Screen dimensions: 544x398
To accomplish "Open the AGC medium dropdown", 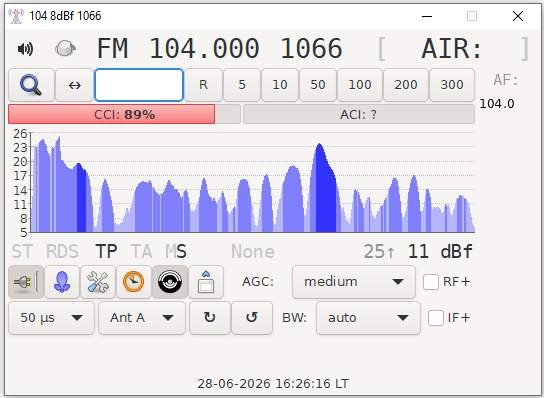I will (354, 282).
